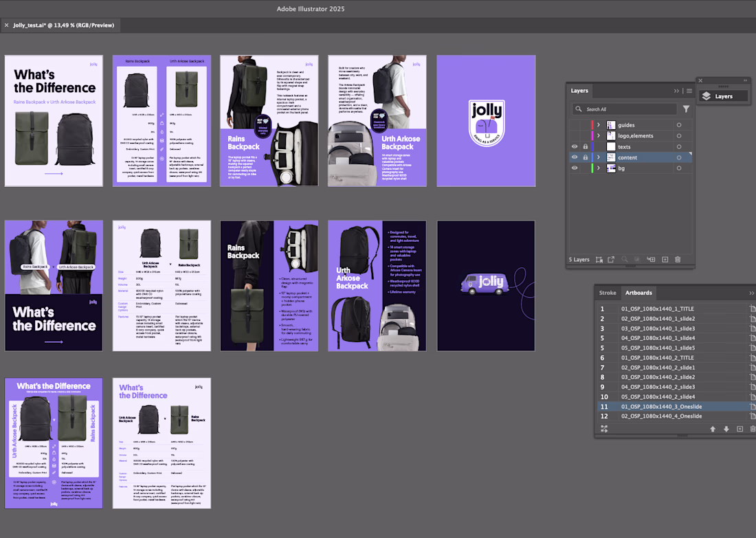The image size is (756, 538).
Task: Toggle visibility of the bg layer
Action: pos(575,168)
